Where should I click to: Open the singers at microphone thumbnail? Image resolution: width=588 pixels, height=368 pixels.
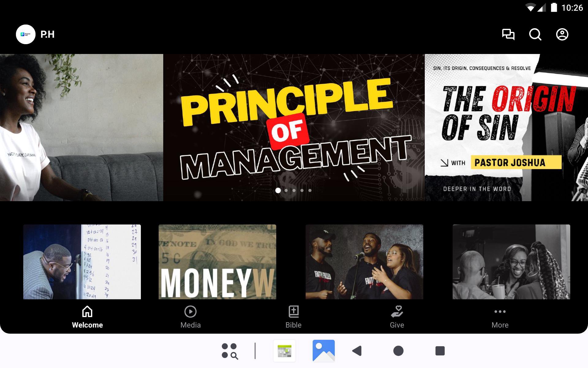364,262
